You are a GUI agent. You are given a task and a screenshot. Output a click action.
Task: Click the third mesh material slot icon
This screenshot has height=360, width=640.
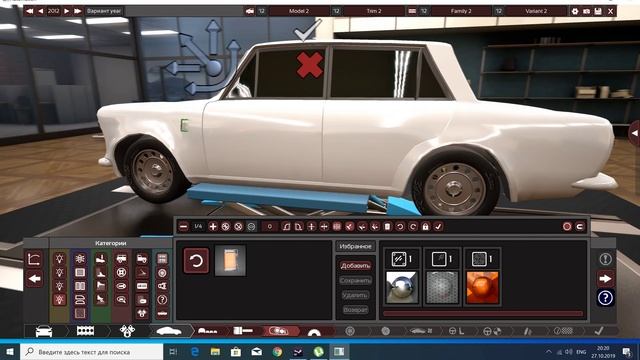coord(479,259)
